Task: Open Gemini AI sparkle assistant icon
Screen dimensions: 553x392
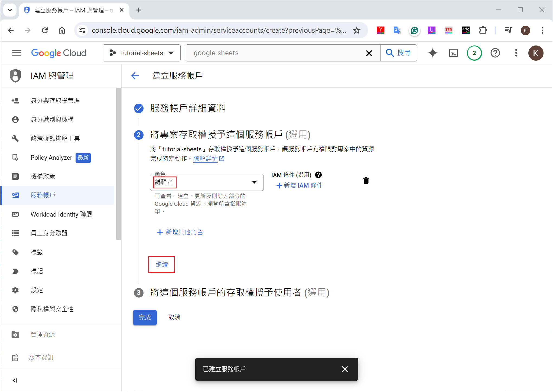Action: pyautogui.click(x=432, y=53)
